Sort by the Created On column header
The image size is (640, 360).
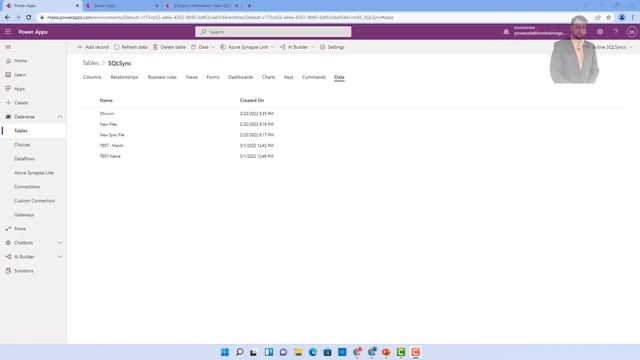pos(252,100)
